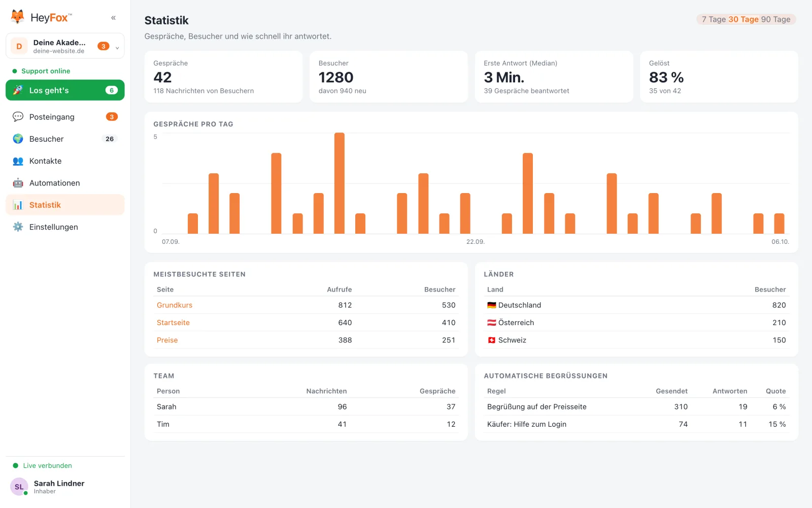812x508 pixels.
Task: Open Los geht's onboarding menu item
Action: [x=65, y=90]
